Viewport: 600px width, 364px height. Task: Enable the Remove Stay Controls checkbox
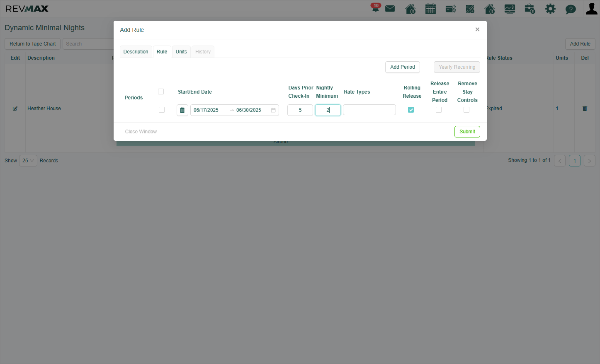pos(466,110)
